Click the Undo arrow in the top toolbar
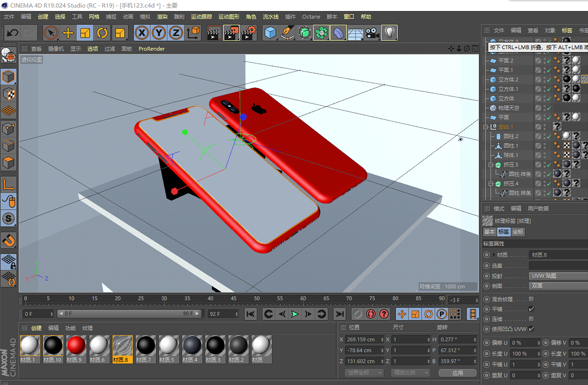This screenshot has height=385, width=588. point(12,33)
